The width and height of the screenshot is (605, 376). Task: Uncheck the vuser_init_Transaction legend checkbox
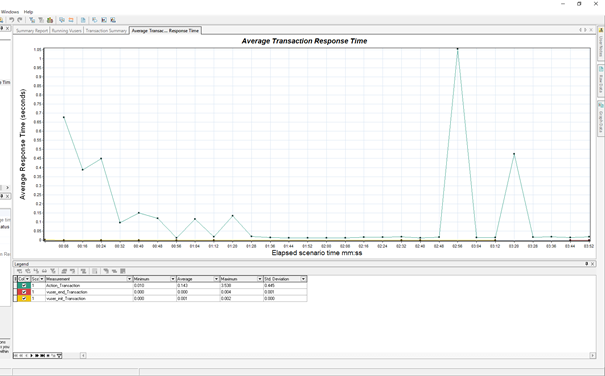coord(24,298)
